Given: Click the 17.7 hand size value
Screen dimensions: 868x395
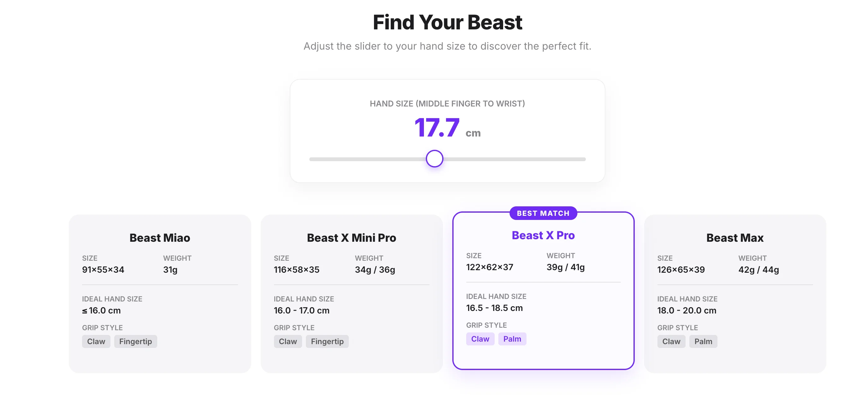Looking at the screenshot, I should coord(437,128).
